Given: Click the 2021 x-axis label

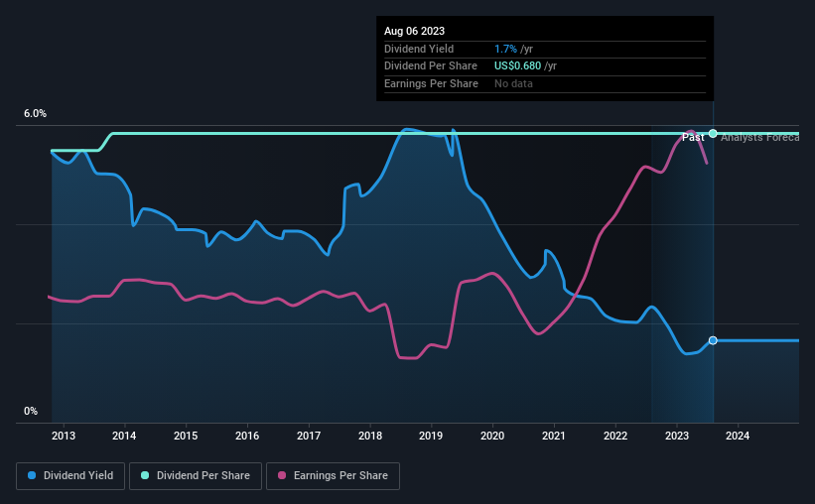Looking at the screenshot, I should [x=554, y=436].
